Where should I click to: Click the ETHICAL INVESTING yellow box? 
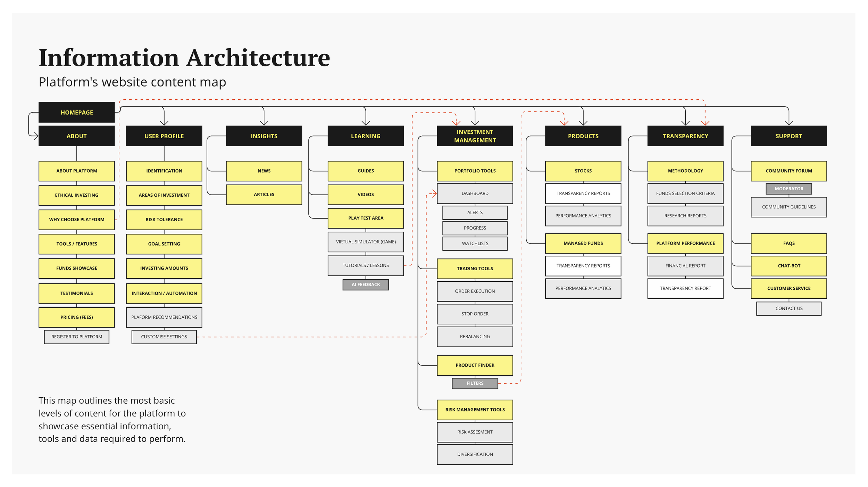[x=77, y=195]
